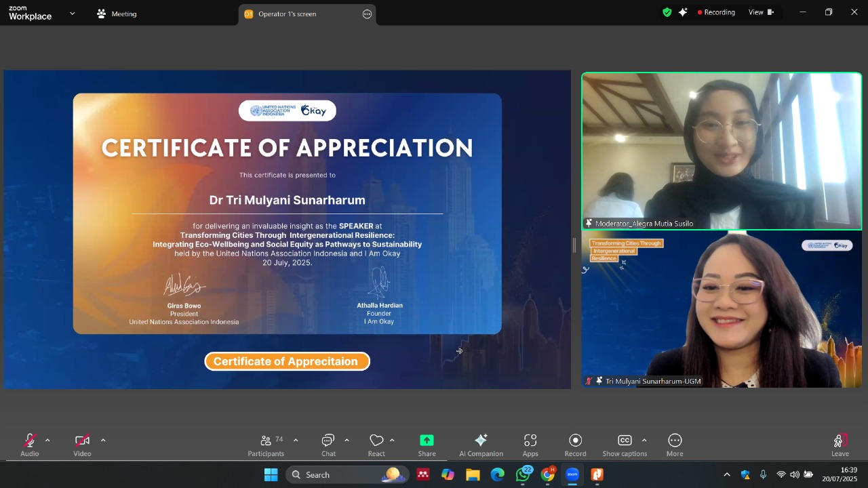Click the taskbar Search box
Image resolution: width=868 pixels, height=488 pixels.
pos(347,474)
